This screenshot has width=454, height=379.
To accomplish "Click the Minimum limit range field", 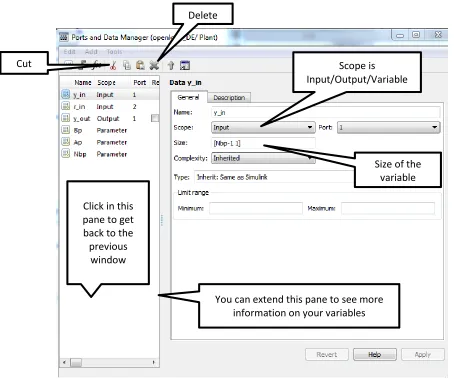I will 256,208.
